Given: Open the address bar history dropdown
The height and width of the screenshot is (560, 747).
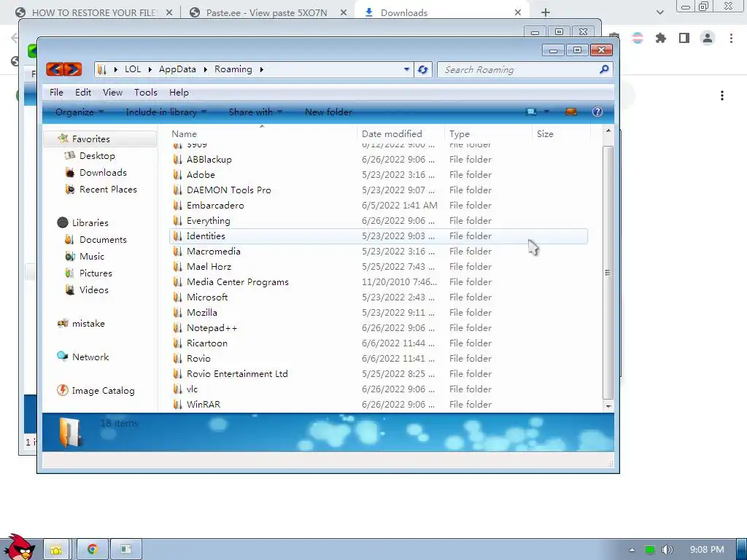Looking at the screenshot, I should [406, 69].
